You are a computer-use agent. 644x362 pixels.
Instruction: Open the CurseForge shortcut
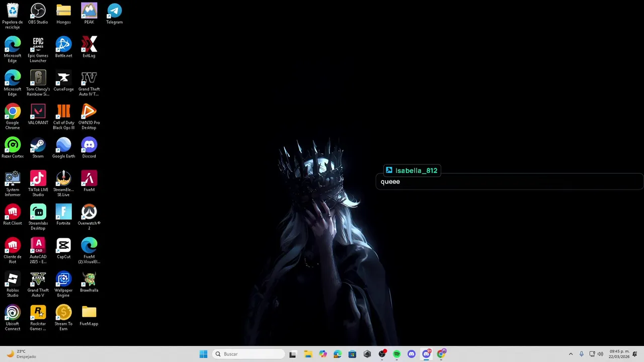63,81
